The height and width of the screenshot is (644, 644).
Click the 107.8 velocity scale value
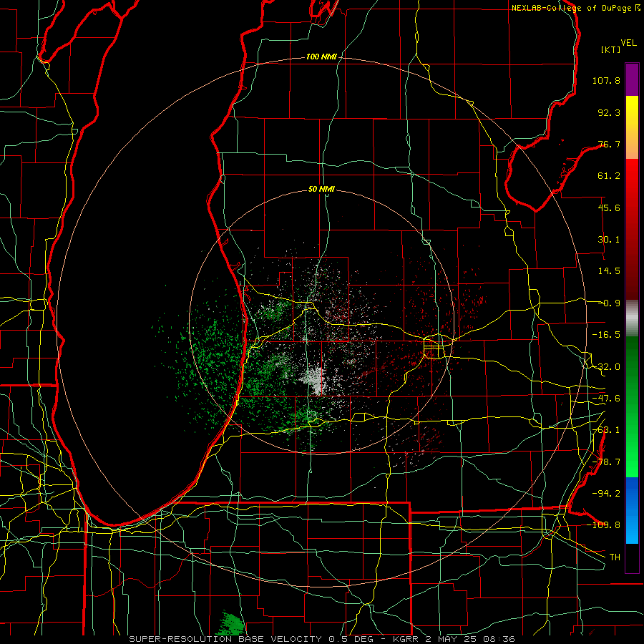point(606,80)
